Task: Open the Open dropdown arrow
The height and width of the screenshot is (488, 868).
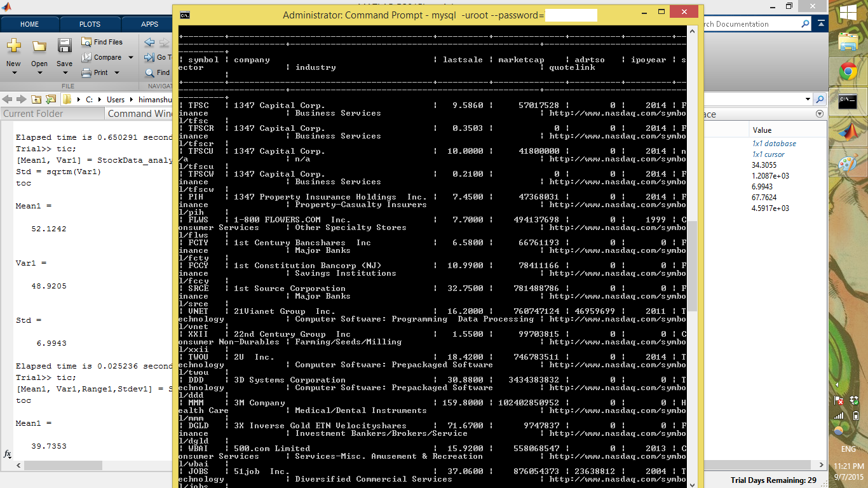Action: pos(39,73)
